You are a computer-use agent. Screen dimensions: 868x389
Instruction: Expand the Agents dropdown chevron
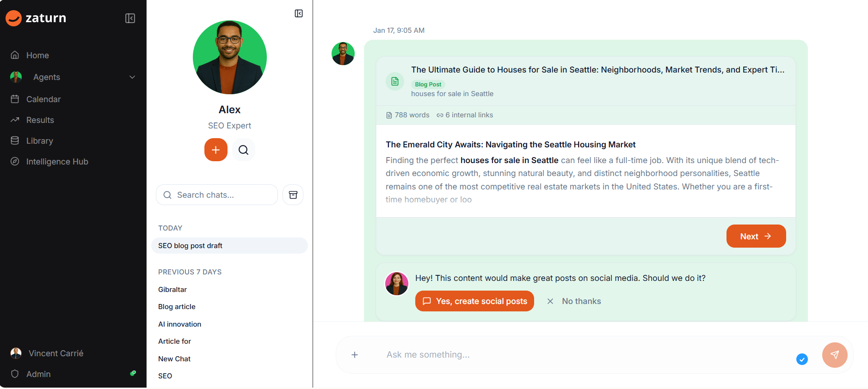(132, 77)
